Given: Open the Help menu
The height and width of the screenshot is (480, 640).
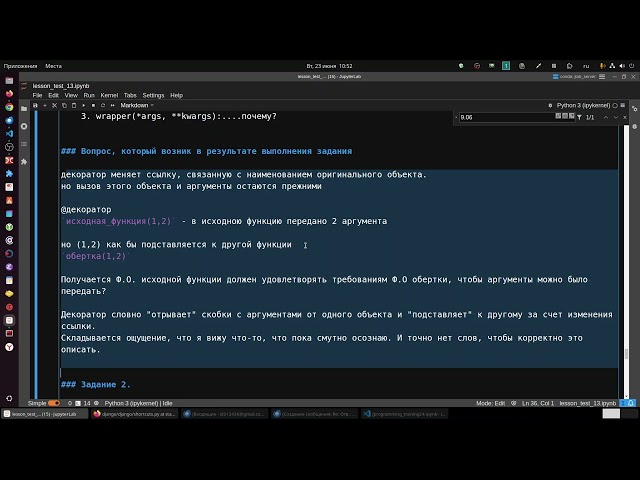Looking at the screenshot, I should point(176,95).
